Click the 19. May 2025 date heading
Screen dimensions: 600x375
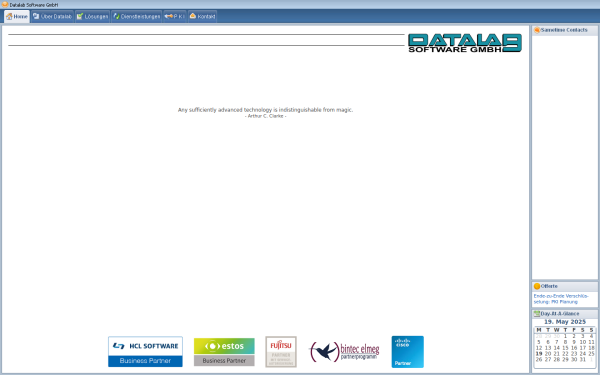coord(565,322)
